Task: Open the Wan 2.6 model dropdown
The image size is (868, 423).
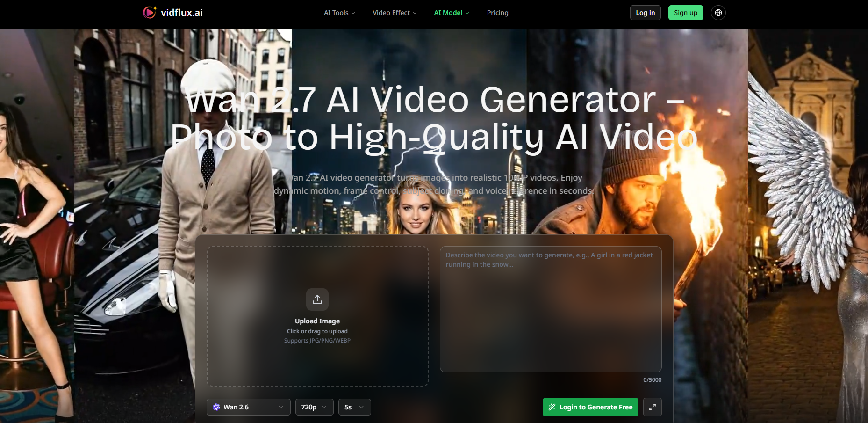Action: (x=248, y=407)
